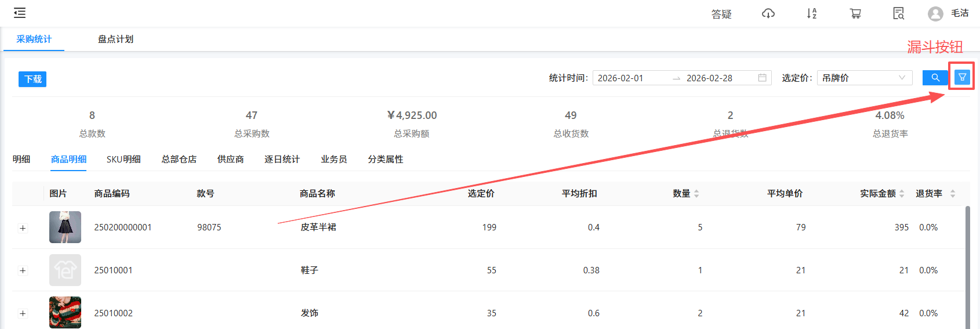Image resolution: width=980 pixels, height=329 pixels.
Task: Click the table vertical scrollbar
Action: (967, 267)
